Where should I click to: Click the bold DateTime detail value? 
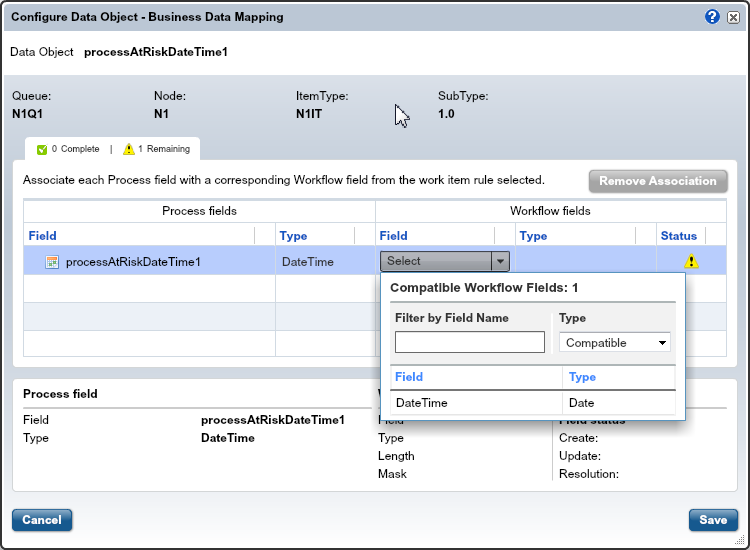[228, 438]
